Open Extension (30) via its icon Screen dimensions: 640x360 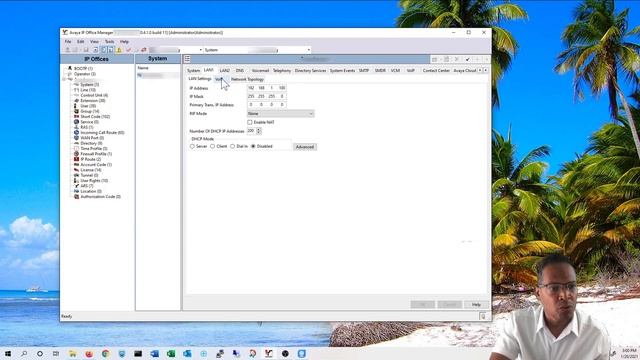click(x=76, y=100)
